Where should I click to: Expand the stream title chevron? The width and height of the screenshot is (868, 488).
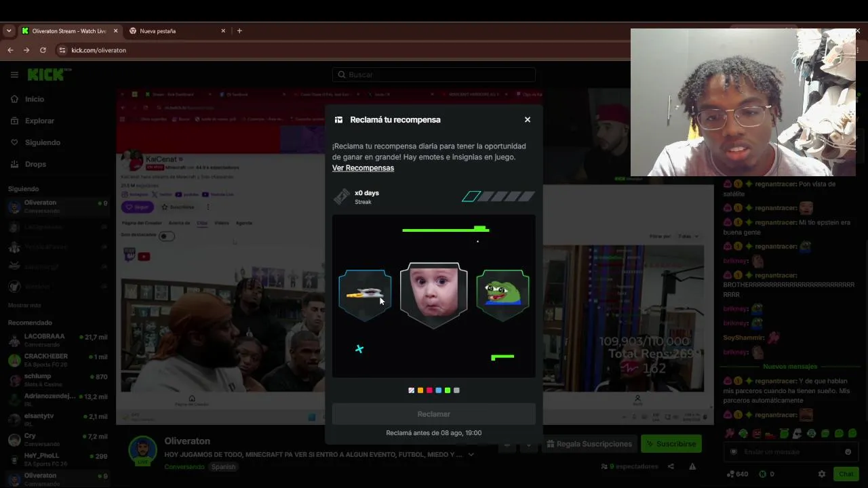(471, 455)
